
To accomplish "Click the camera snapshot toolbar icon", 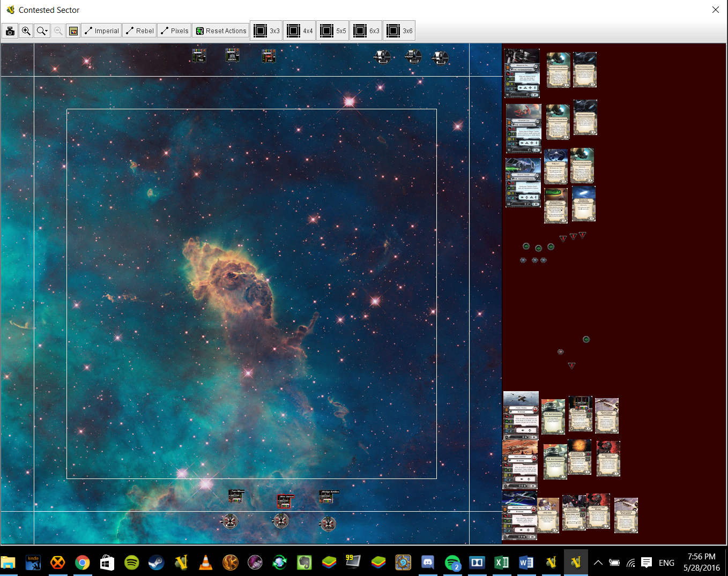I will click(x=10, y=31).
